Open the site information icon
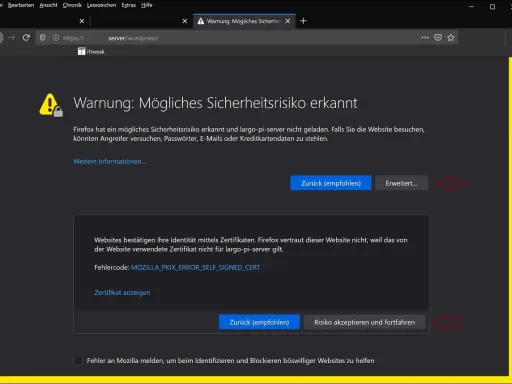The height and width of the screenshot is (384, 512). coord(56,38)
